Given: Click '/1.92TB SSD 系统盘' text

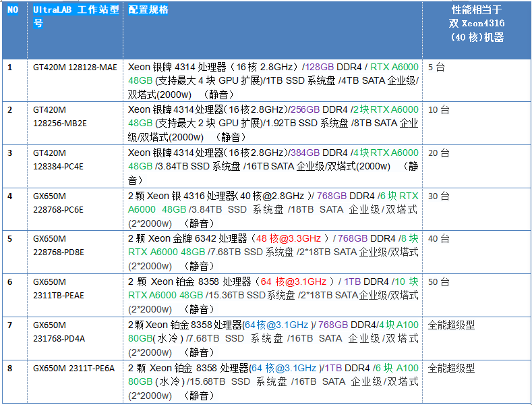Looking at the screenshot, I should click(305, 123).
